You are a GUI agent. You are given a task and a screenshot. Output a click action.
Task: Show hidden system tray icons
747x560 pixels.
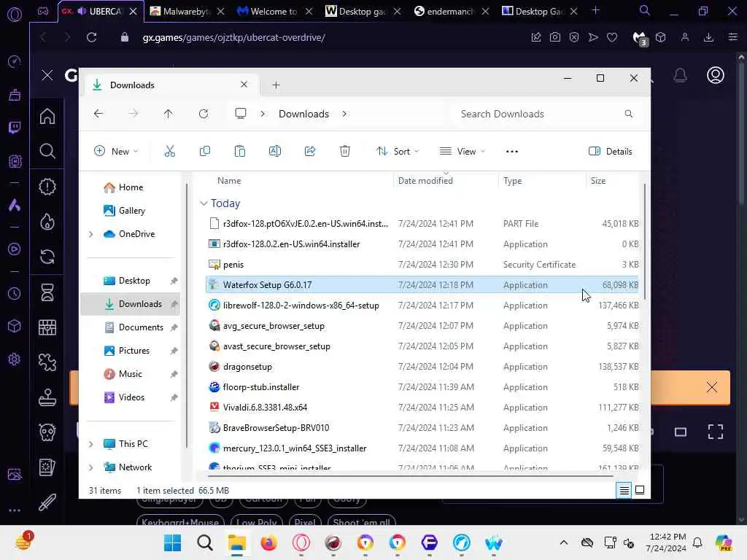pyautogui.click(x=564, y=542)
